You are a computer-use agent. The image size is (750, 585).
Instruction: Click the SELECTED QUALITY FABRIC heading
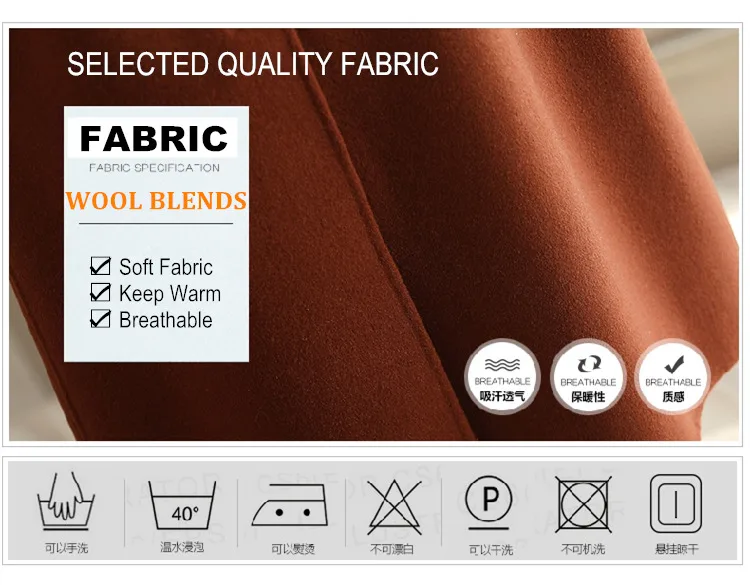(x=253, y=64)
